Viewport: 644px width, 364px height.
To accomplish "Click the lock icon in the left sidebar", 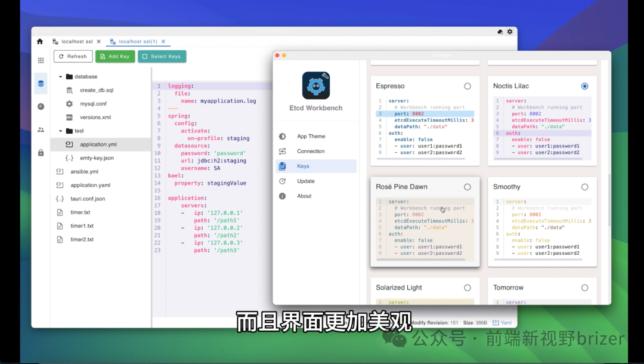I will tap(40, 152).
